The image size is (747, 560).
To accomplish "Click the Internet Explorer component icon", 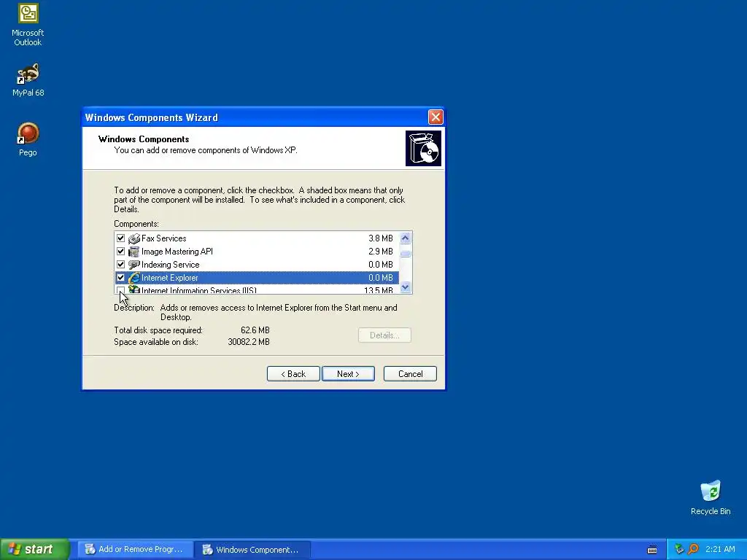I will tap(134, 278).
